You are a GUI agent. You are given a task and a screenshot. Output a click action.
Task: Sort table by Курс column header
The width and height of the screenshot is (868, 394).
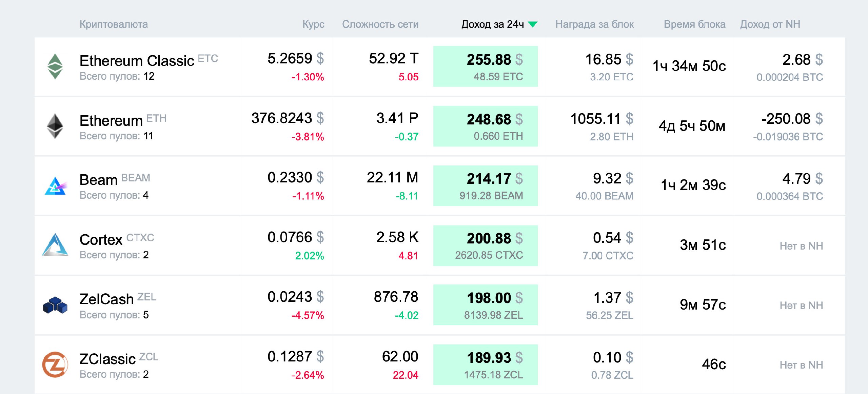(313, 24)
